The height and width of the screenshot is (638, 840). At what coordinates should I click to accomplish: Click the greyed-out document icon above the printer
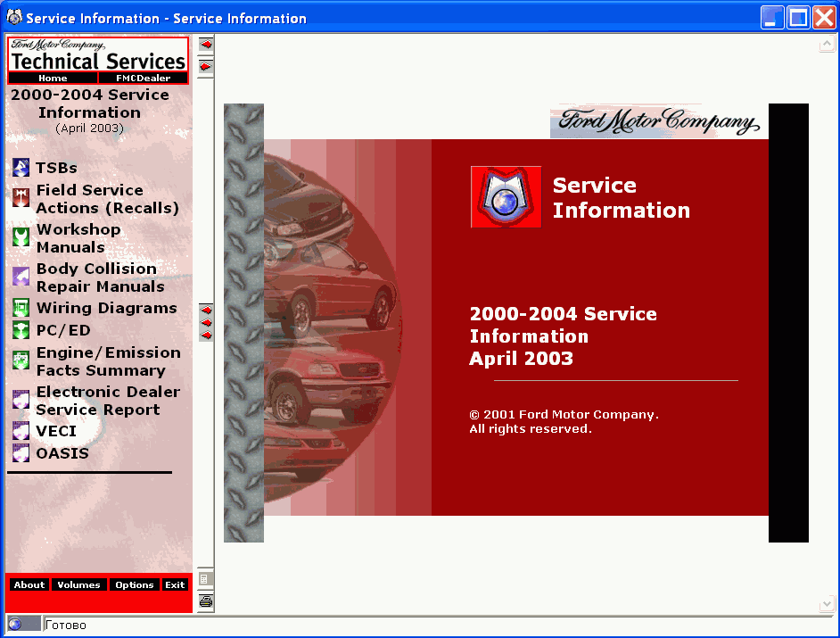[204, 579]
